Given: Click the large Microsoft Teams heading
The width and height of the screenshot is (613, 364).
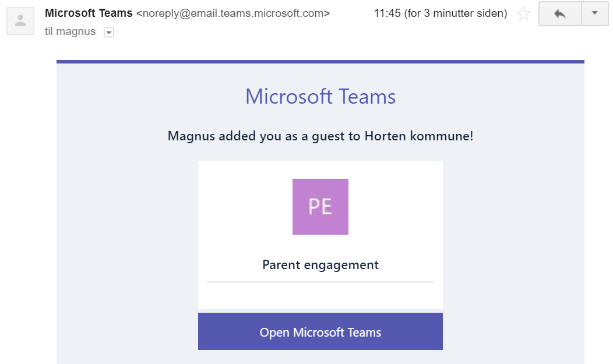Looking at the screenshot, I should coord(320,97).
